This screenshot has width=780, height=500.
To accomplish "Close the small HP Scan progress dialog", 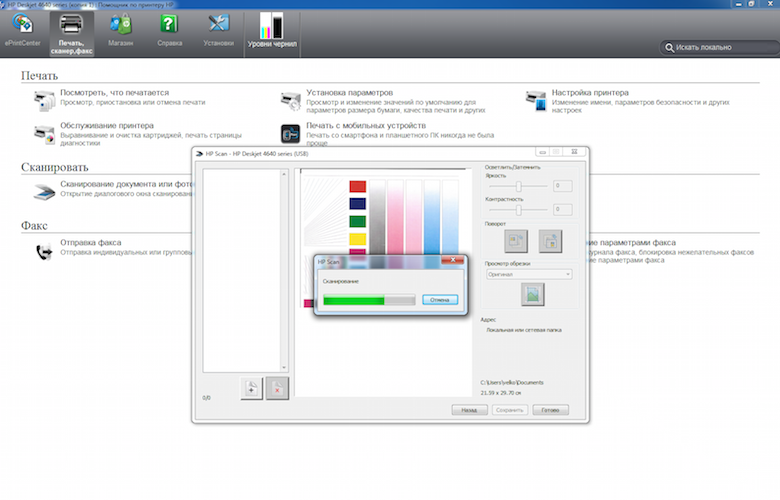I will tap(453, 260).
